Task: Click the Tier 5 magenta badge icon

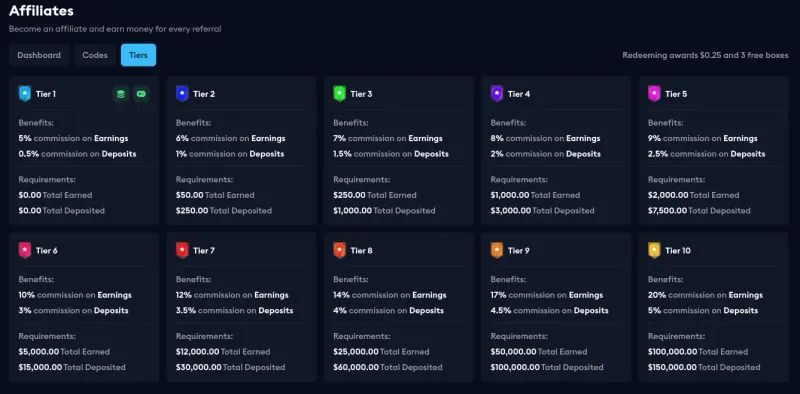Action: click(x=655, y=94)
